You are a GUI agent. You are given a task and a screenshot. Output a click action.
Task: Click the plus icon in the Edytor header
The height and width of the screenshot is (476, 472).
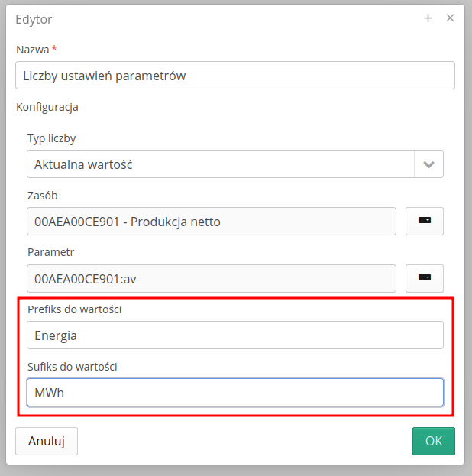point(428,18)
